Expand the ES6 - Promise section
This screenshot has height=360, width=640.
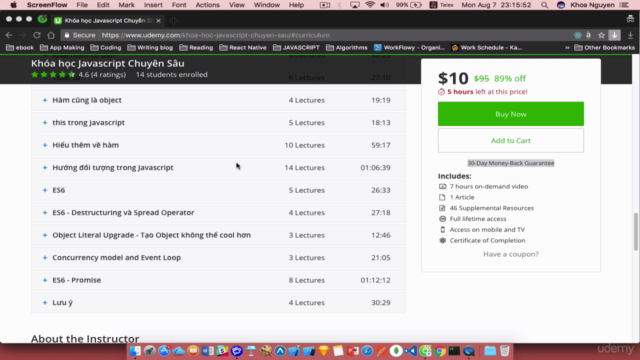(x=218, y=280)
